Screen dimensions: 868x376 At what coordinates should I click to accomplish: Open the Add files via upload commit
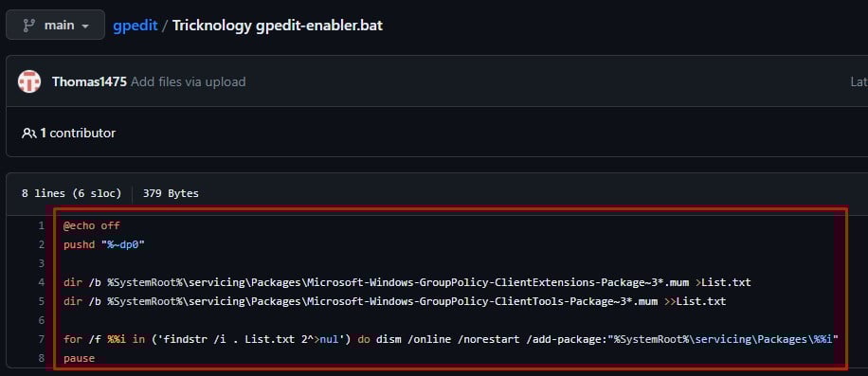pyautogui.click(x=189, y=81)
